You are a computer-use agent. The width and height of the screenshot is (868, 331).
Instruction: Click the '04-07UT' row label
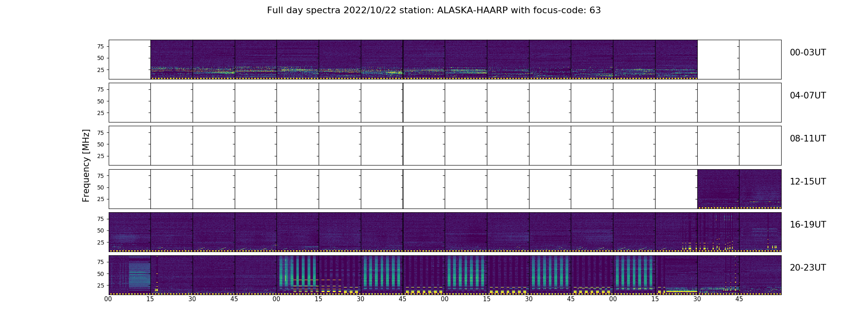(x=808, y=96)
